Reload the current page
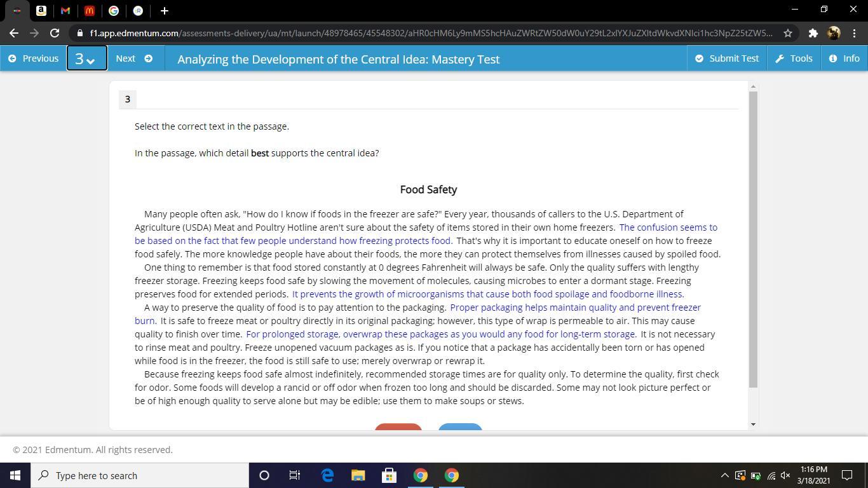Viewport: 868px width, 488px height. (55, 33)
